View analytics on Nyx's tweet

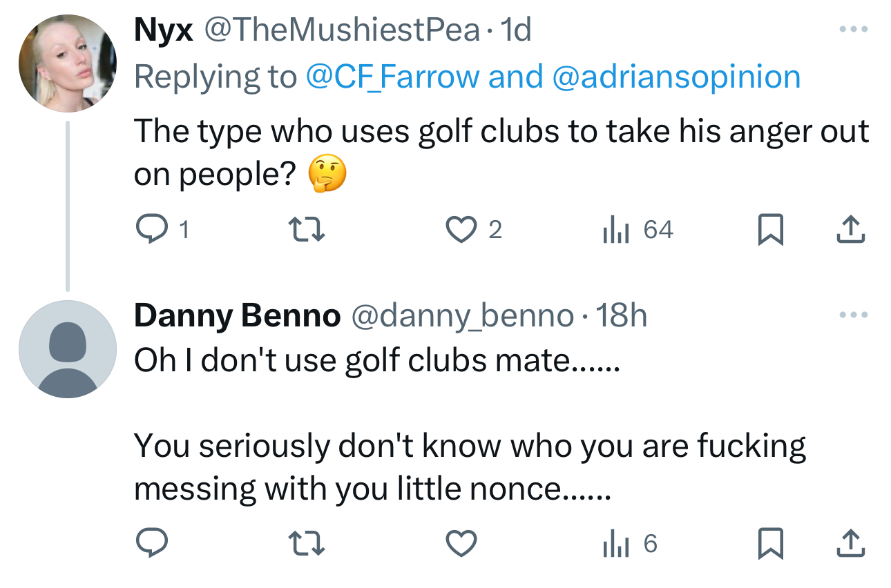[x=615, y=230]
